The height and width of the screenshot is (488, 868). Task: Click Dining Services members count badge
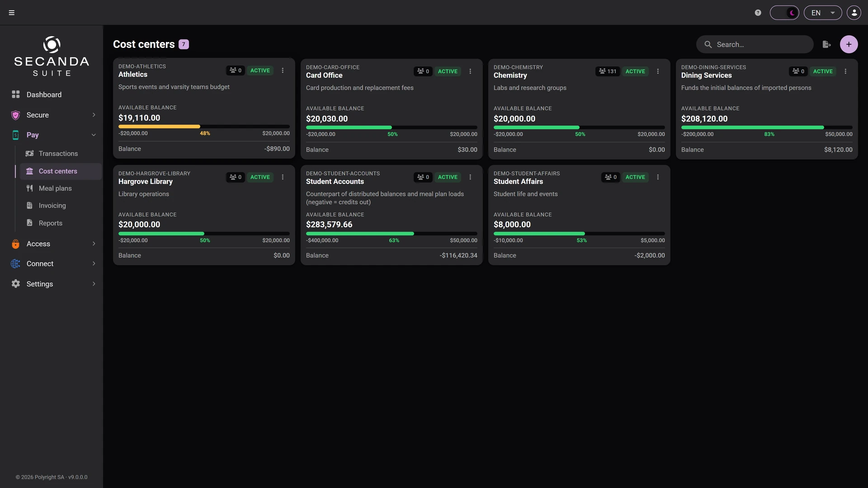click(798, 71)
